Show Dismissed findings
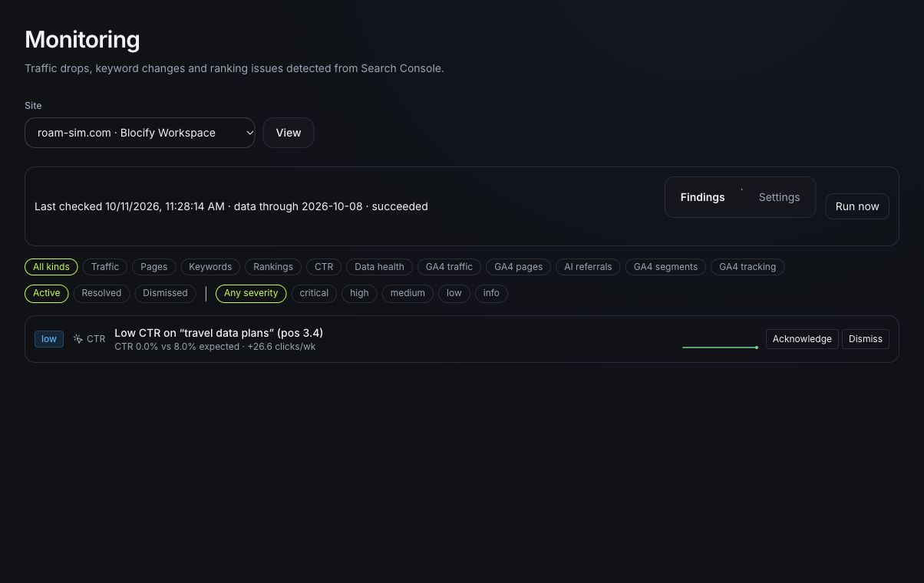Screen dimensions: 924x583 click(165, 293)
